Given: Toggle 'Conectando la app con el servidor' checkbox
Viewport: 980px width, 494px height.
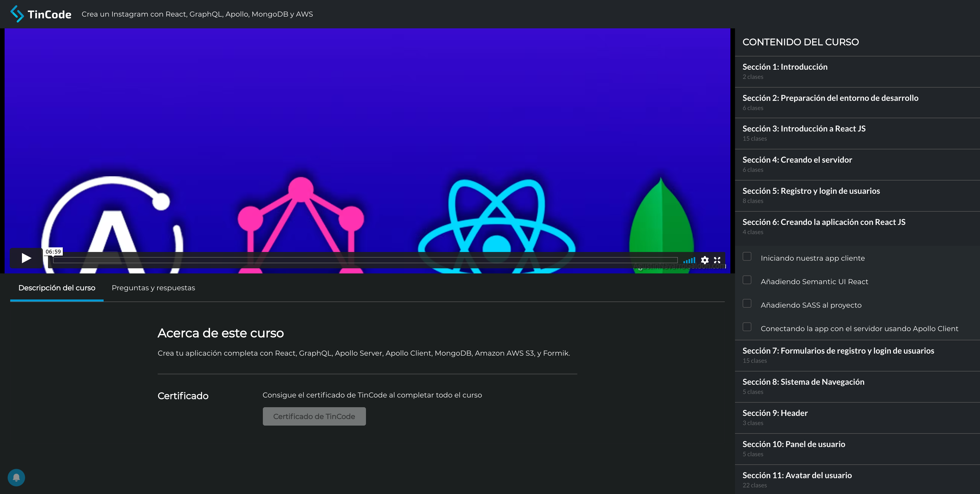Looking at the screenshot, I should click(x=747, y=327).
